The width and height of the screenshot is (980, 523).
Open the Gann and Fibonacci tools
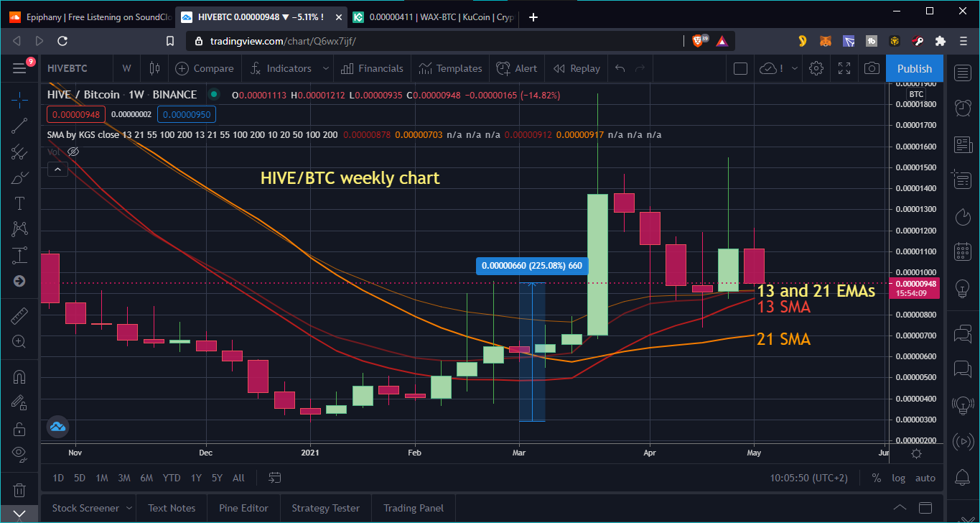coord(19,152)
